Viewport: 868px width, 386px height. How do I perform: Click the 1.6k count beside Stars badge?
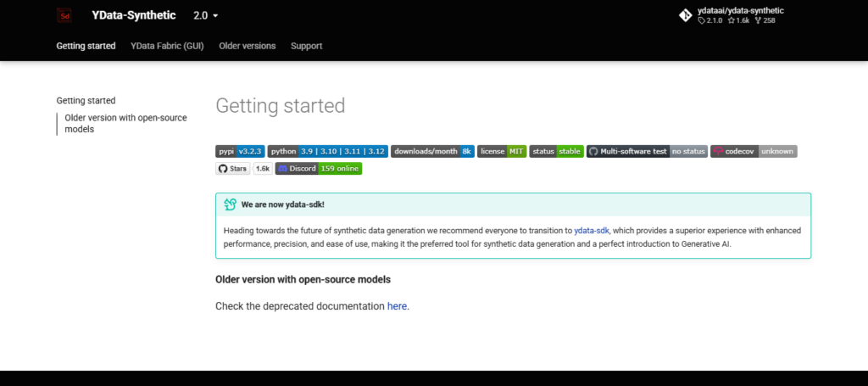(263, 168)
